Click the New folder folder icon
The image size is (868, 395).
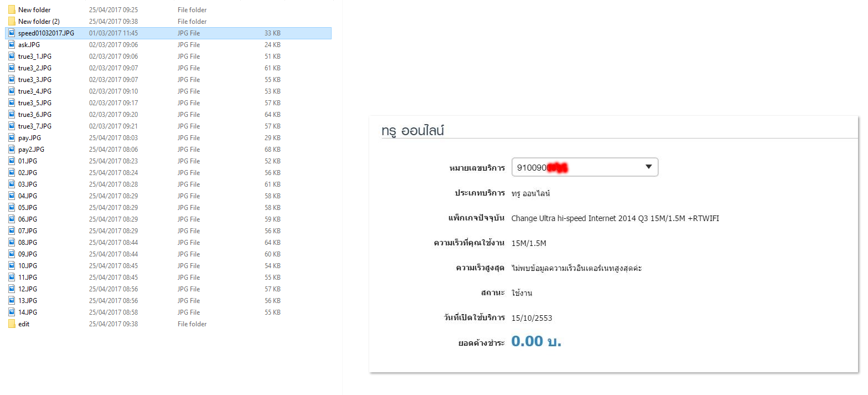click(12, 9)
